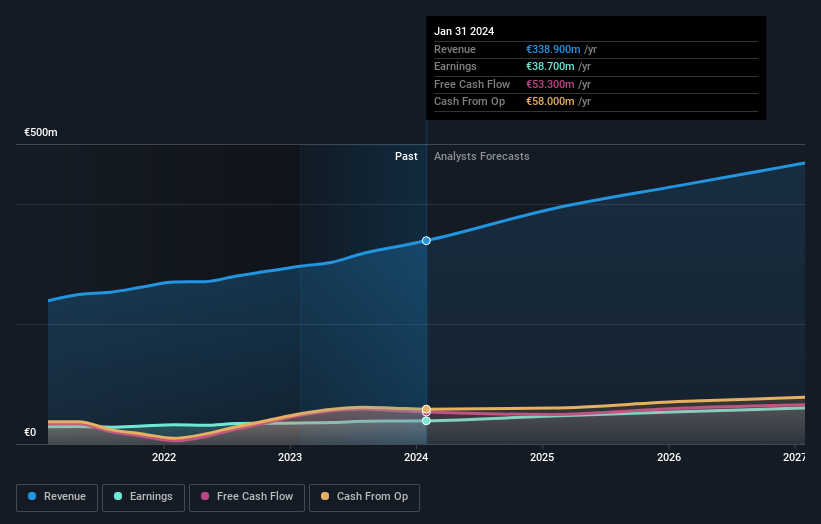Click the €53.300m free cash flow value
The width and height of the screenshot is (821, 524).
click(x=550, y=84)
